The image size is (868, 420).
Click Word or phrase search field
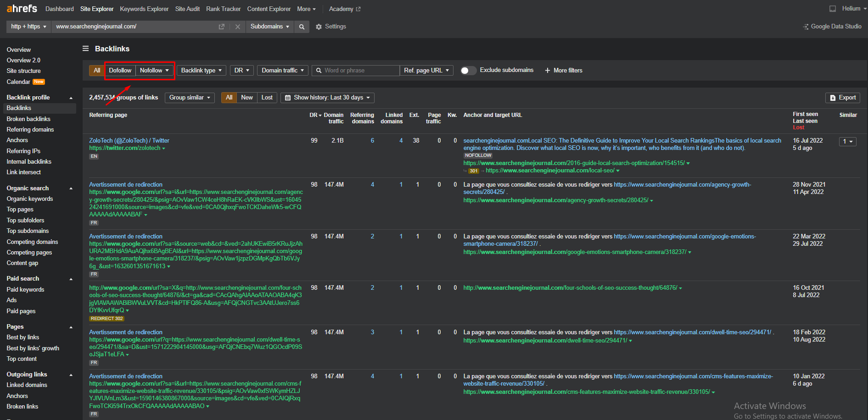coord(356,70)
